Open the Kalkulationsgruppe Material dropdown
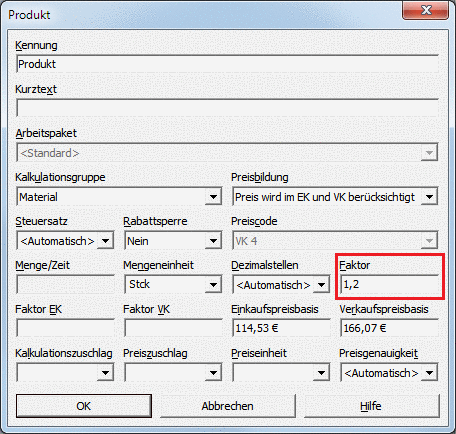Screen dimensions: 456x434 pos(213,197)
